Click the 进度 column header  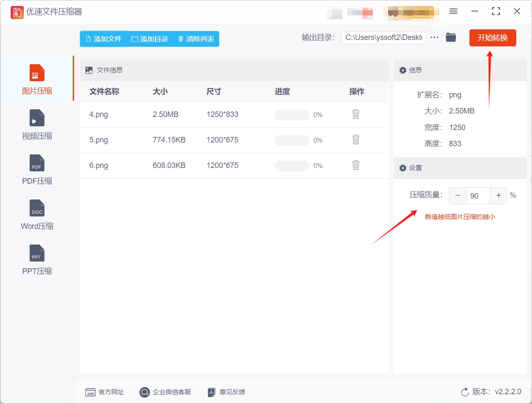pos(282,91)
